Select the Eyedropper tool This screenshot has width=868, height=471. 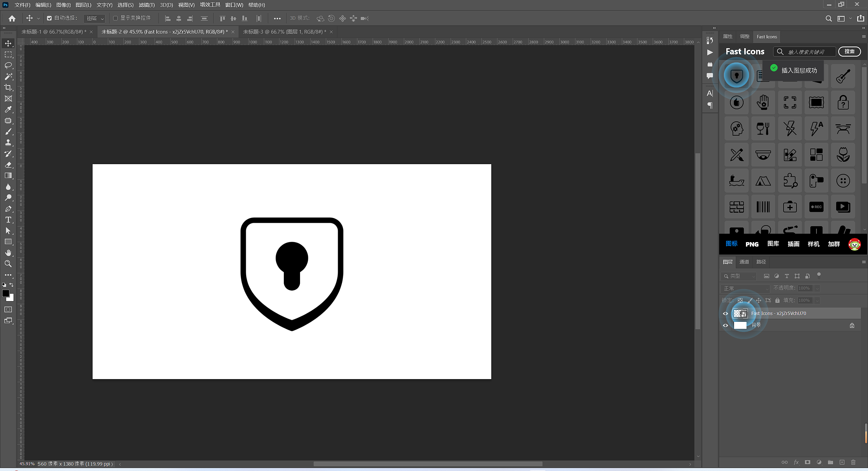[8, 110]
